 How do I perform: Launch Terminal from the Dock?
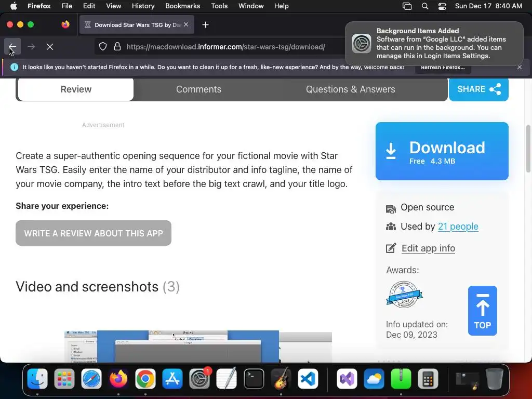coord(254,379)
